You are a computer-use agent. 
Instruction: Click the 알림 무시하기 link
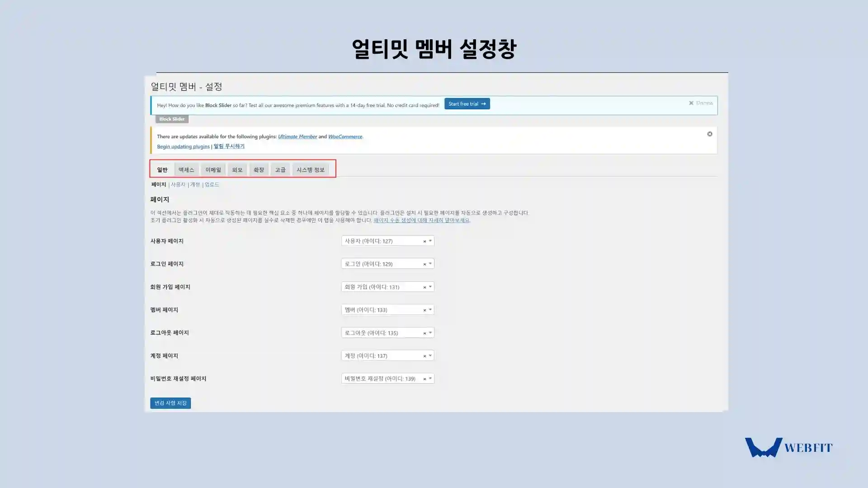229,146
